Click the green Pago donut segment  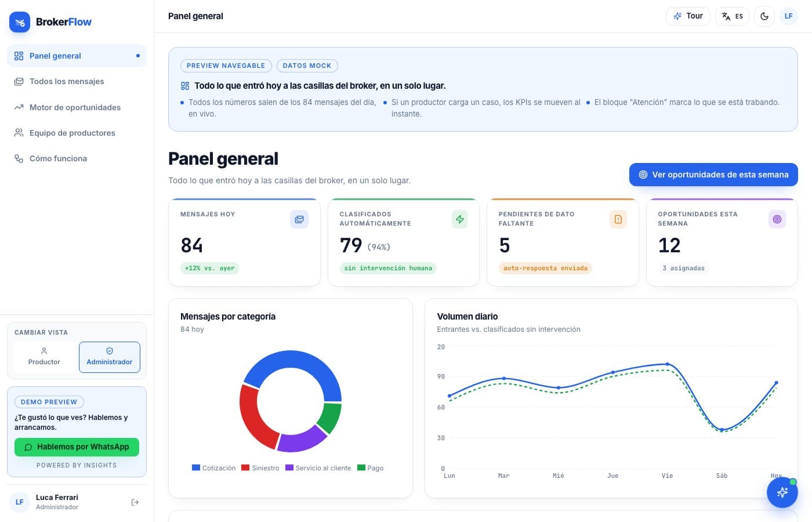click(x=330, y=418)
